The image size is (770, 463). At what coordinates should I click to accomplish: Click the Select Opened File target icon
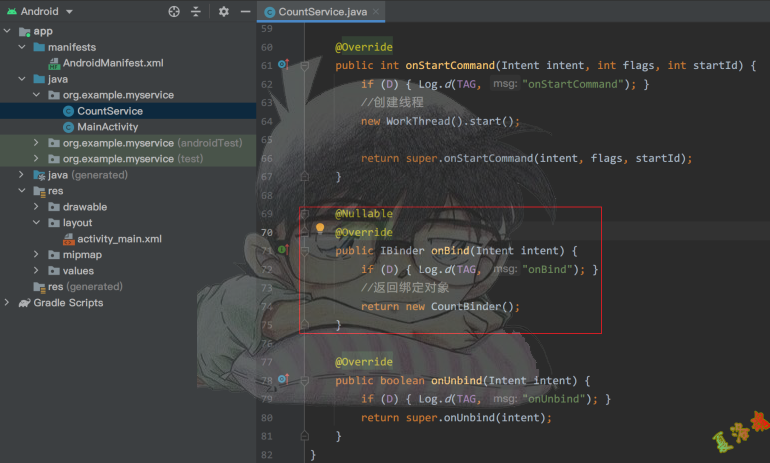pos(174,11)
